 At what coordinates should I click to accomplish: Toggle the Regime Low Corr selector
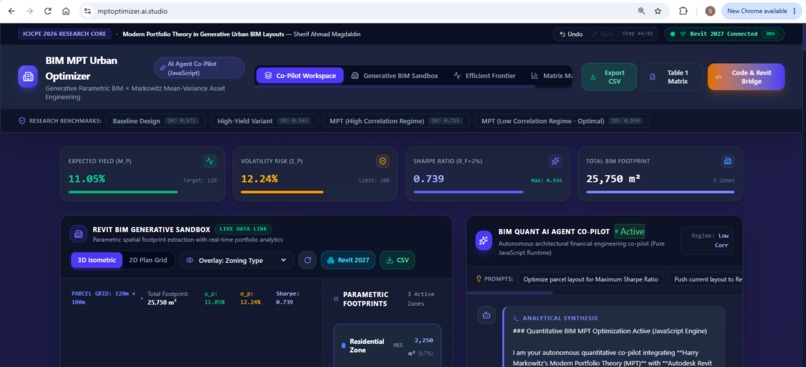coord(707,240)
